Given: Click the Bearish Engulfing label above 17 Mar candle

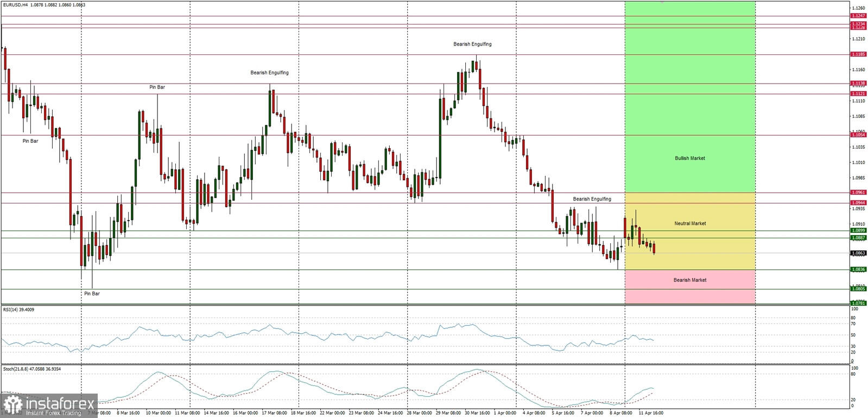Looking at the screenshot, I should 269,73.
